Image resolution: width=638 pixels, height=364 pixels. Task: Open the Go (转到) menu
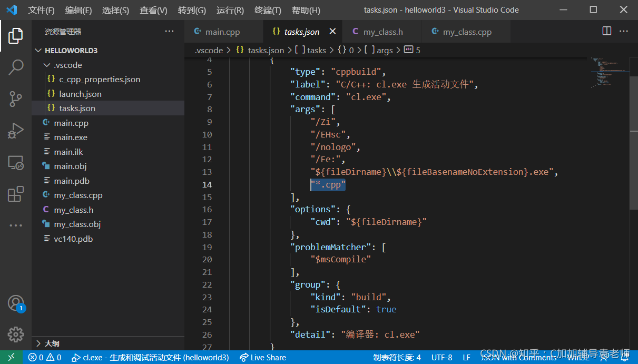[192, 10]
